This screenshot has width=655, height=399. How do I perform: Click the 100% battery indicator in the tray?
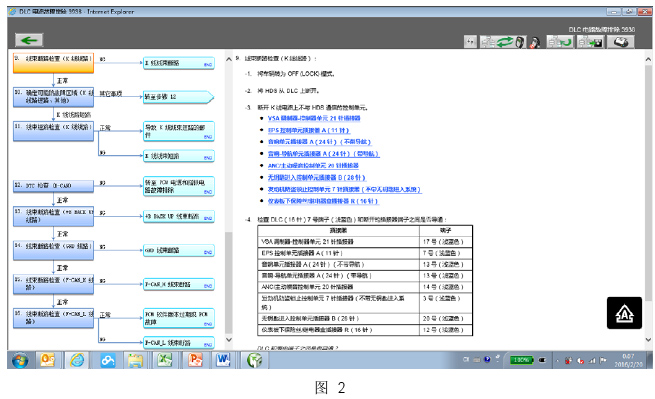pos(521,360)
